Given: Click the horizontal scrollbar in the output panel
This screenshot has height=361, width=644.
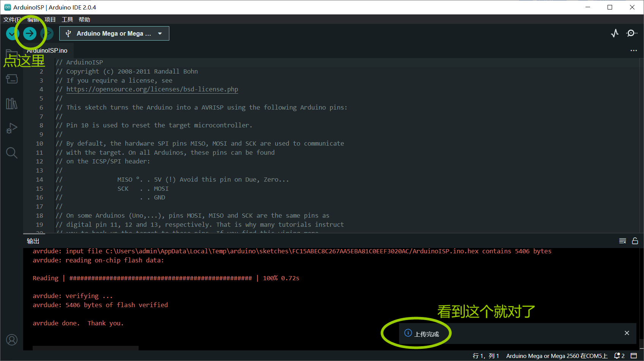Looking at the screenshot, I should 85,348.
